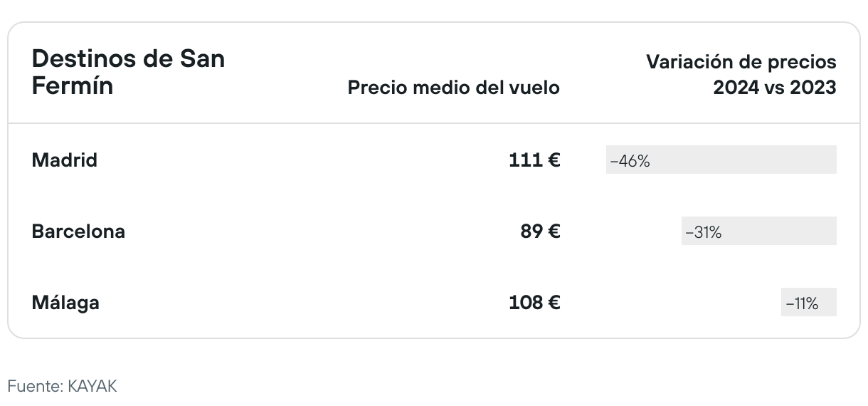Click the Fuente: KAYAK source note
The image size is (868, 406).
point(62,387)
